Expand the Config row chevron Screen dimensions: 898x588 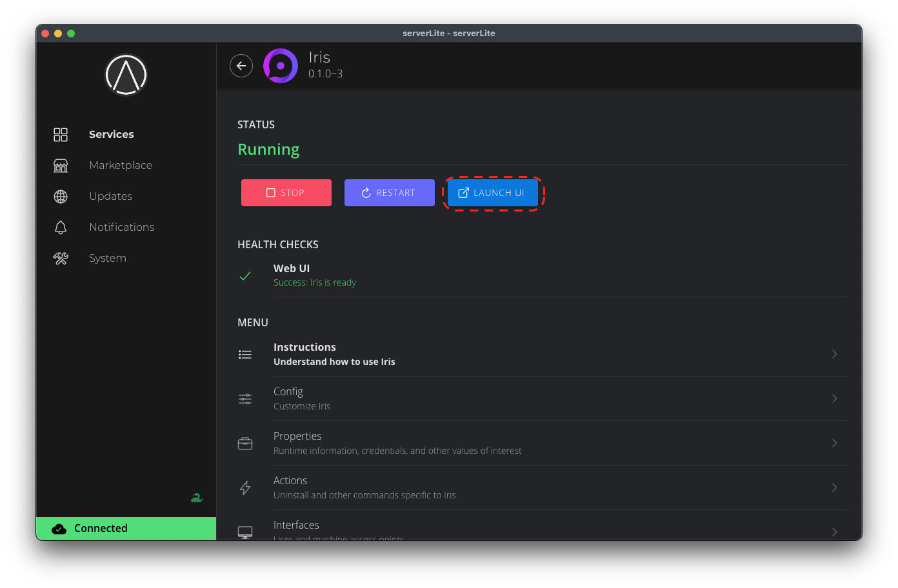[834, 398]
